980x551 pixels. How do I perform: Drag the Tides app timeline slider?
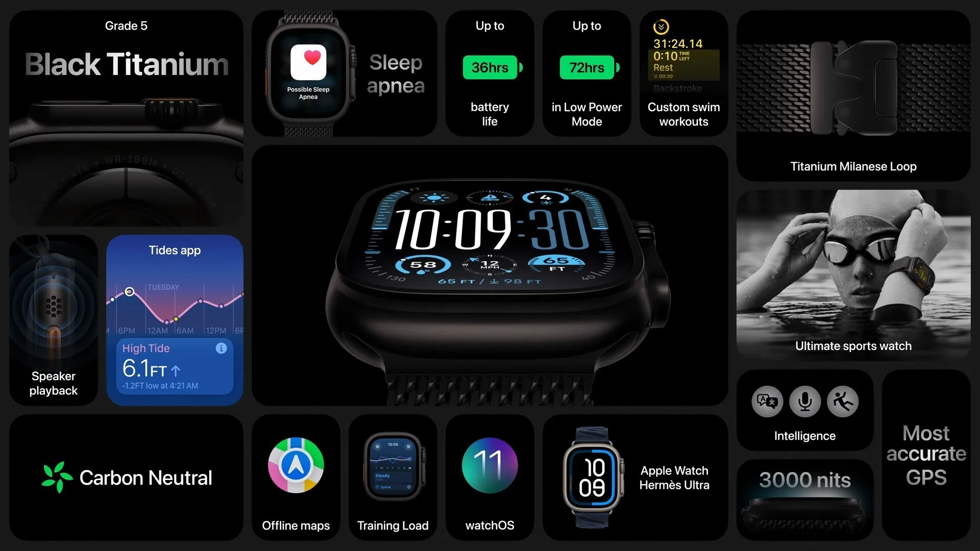point(130,291)
